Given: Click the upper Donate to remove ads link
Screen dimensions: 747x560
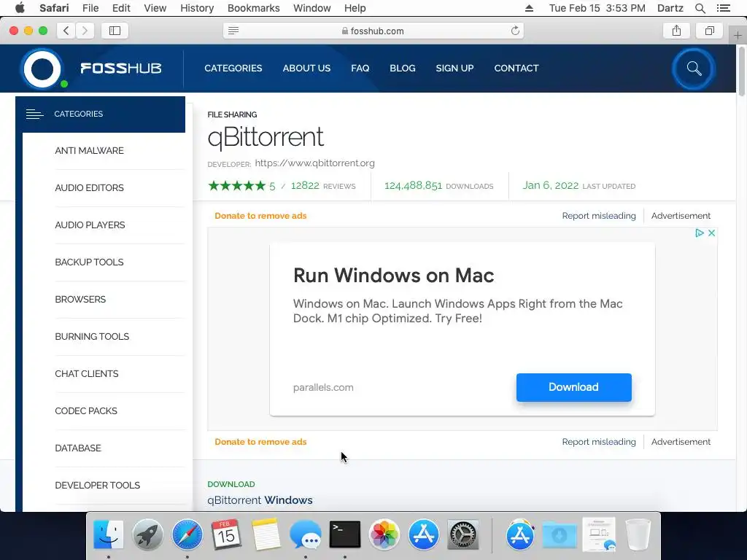Looking at the screenshot, I should pos(260,216).
